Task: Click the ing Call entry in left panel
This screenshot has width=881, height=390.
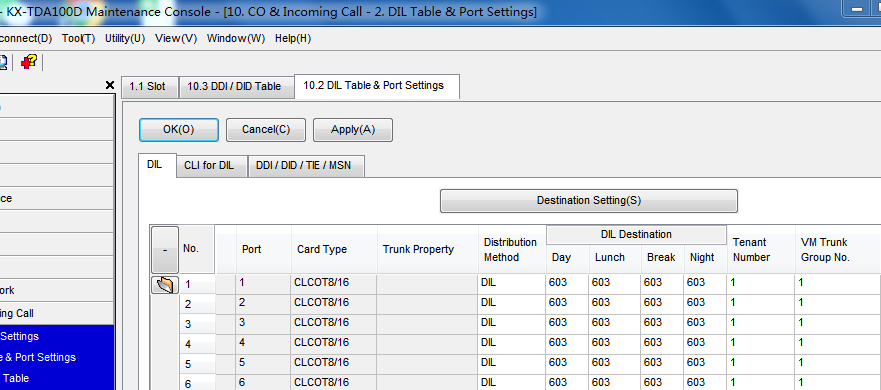Action: pyautogui.click(x=56, y=314)
